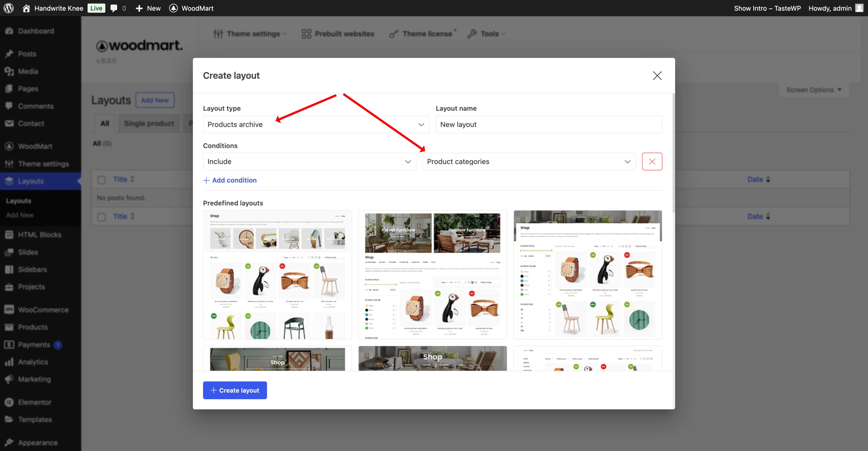Select the third predefined layout with sidebar filters
Screen dimensions: 868x451
coord(588,275)
